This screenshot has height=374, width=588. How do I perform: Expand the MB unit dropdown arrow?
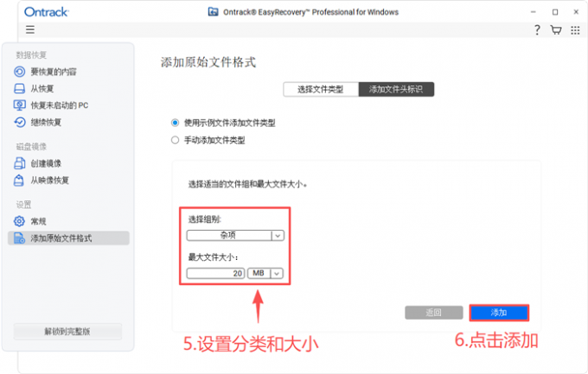(x=277, y=273)
